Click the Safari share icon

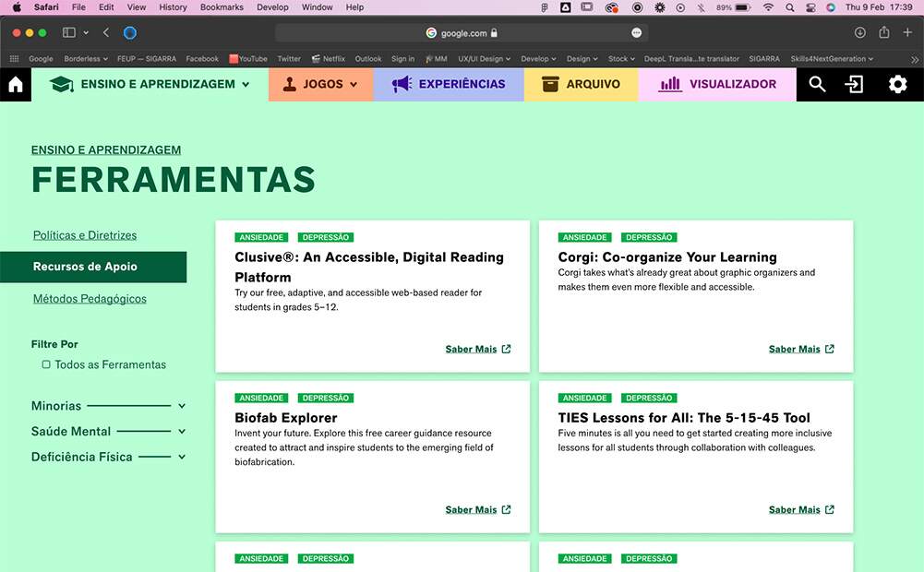tap(884, 32)
